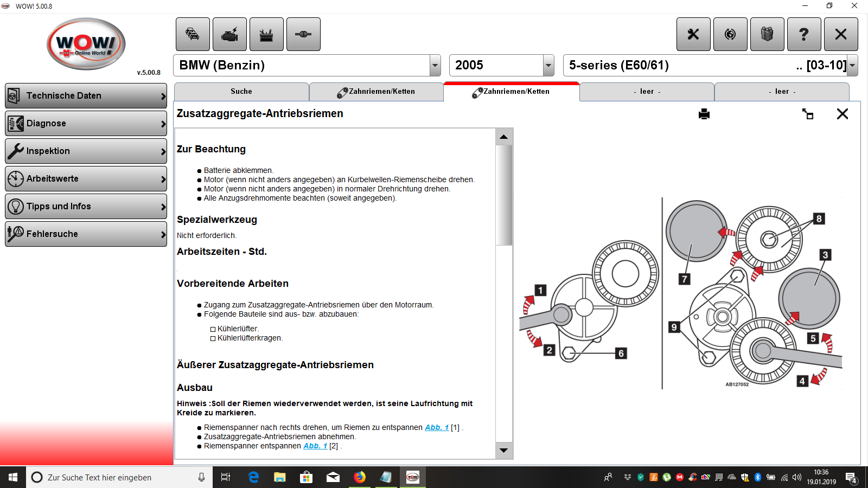
Task: Open the volume control tray icon
Action: tap(797, 477)
